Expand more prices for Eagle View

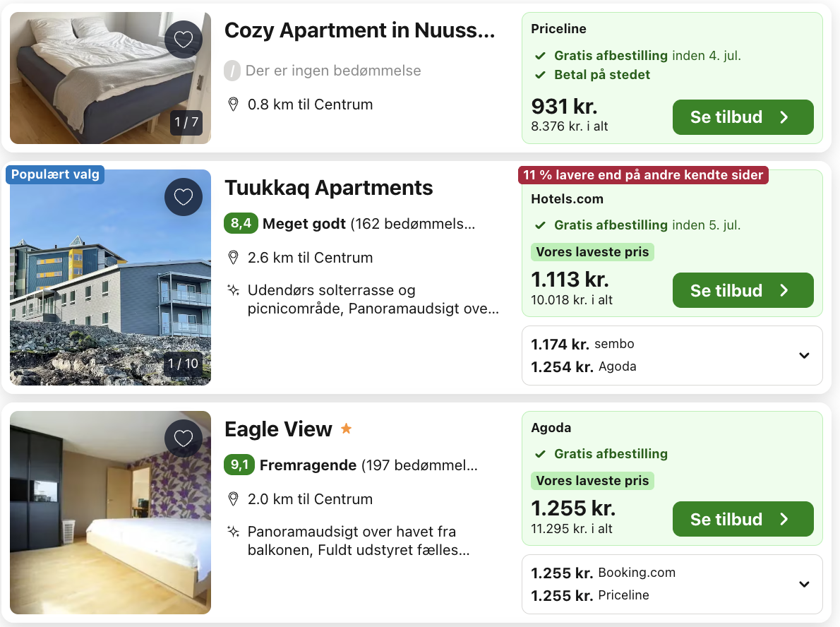point(804,584)
